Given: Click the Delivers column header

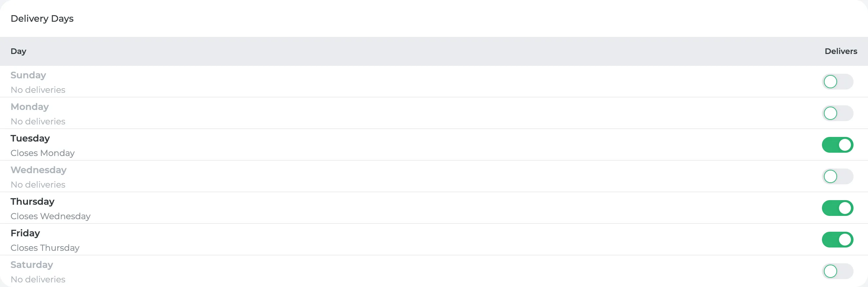Looking at the screenshot, I should (x=841, y=51).
